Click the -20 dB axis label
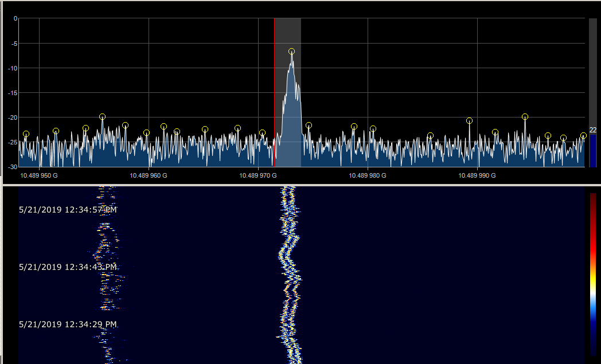Viewport: 601px width, 364px height. [13, 118]
